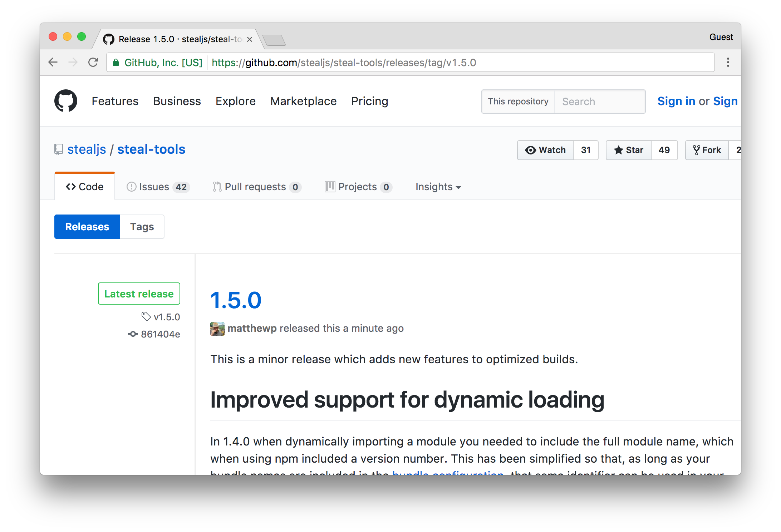781x532 pixels.
Task: Fork the repository with the Fork button
Action: 707,150
